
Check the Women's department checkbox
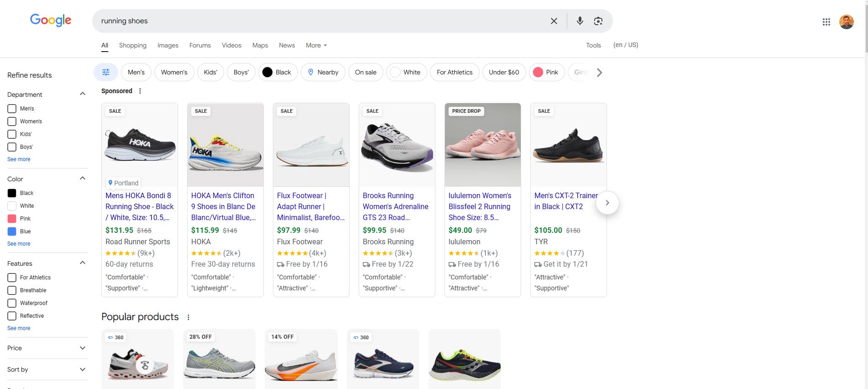coord(12,121)
